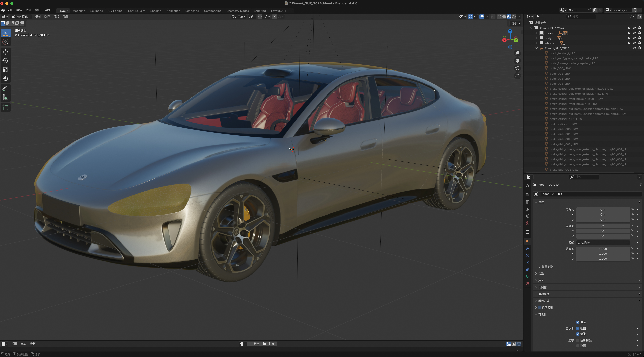Select the Move tool in toolbar

tap(5, 52)
